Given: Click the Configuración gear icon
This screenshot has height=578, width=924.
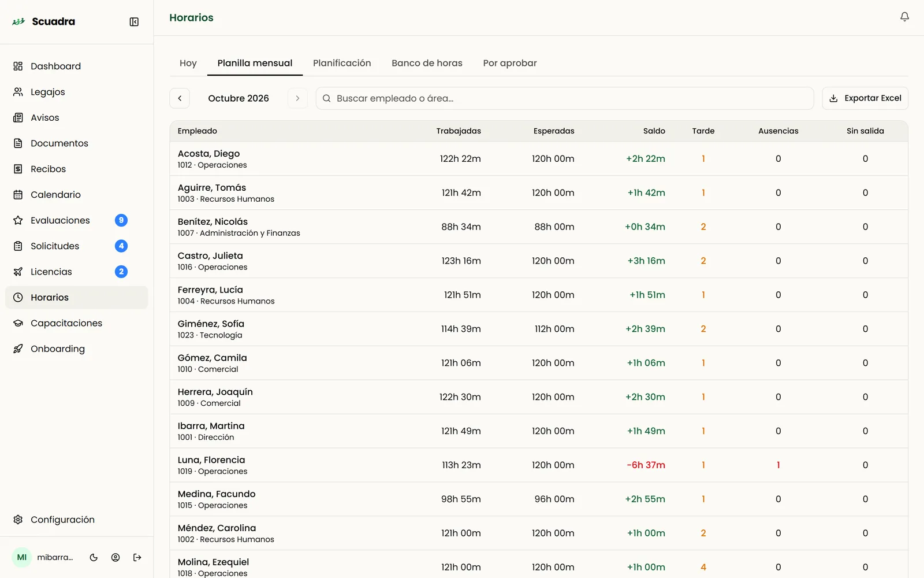Looking at the screenshot, I should [18, 520].
